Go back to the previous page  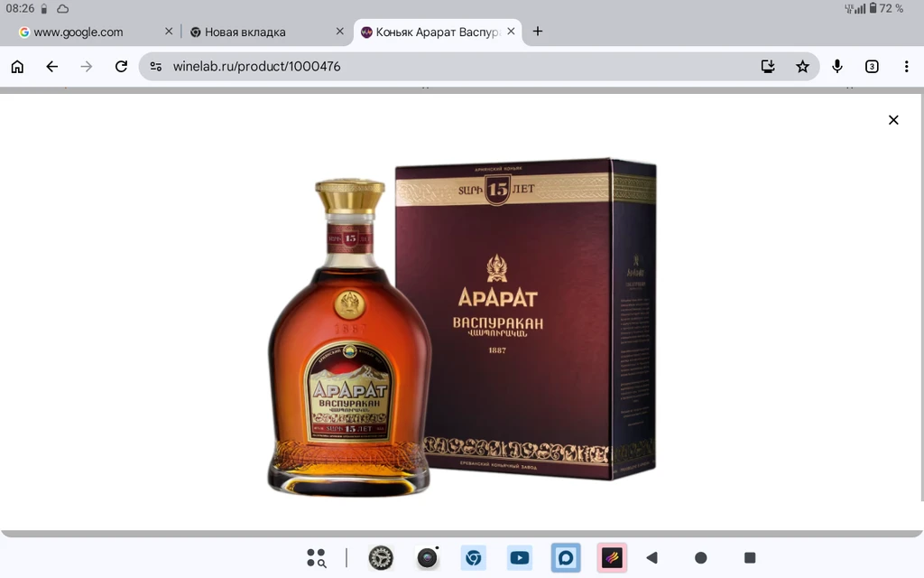point(51,67)
